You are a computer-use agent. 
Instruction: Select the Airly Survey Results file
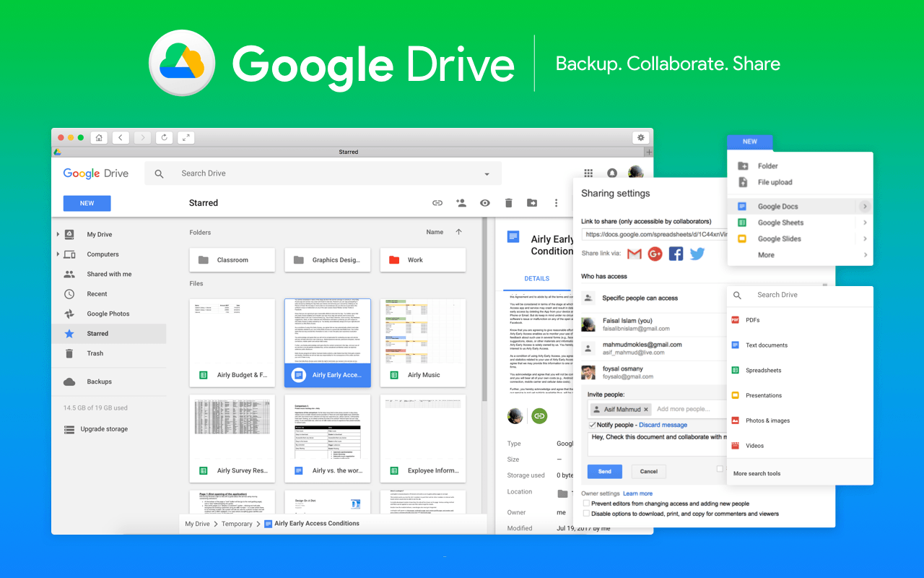tap(232, 439)
